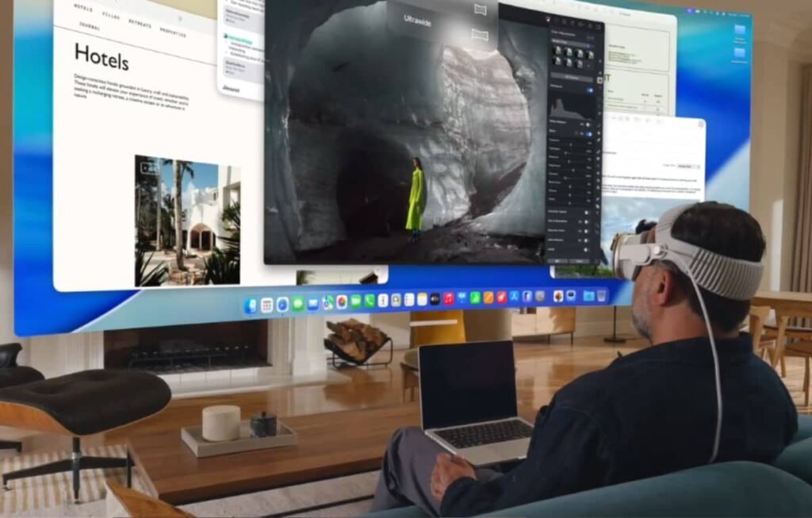Launch the Photos app from dock

coord(342,301)
